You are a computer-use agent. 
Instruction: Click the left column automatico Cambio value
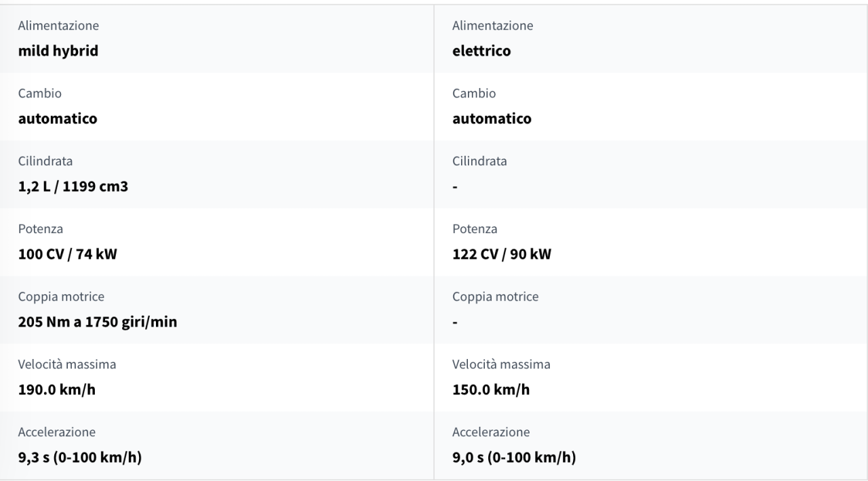click(x=58, y=119)
